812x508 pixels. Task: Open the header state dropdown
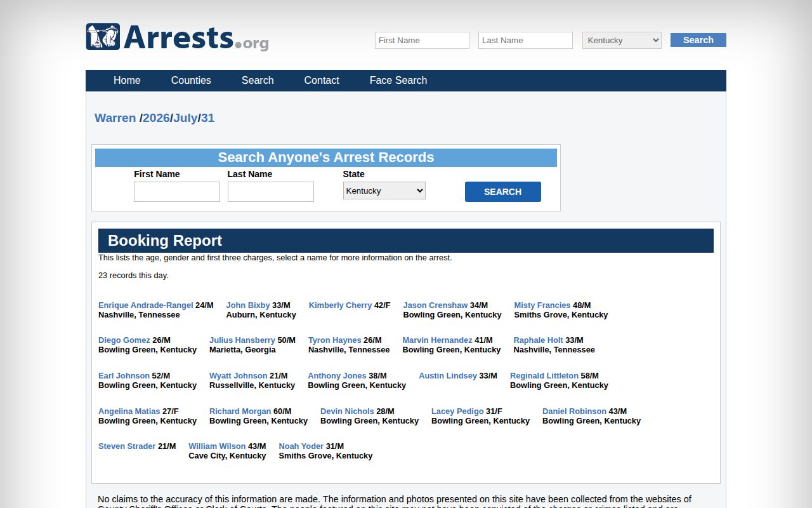pyautogui.click(x=622, y=40)
